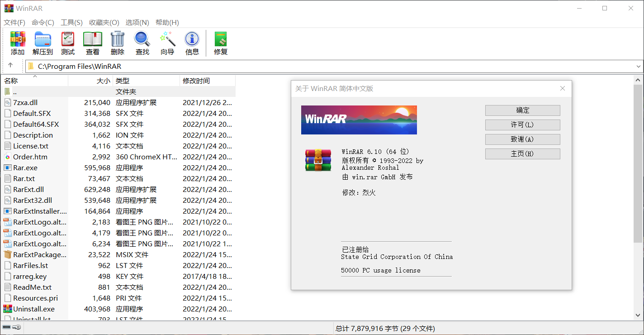Click the 查找 (Find) magnifier icon
The width and height of the screenshot is (644, 335).
(x=142, y=39)
